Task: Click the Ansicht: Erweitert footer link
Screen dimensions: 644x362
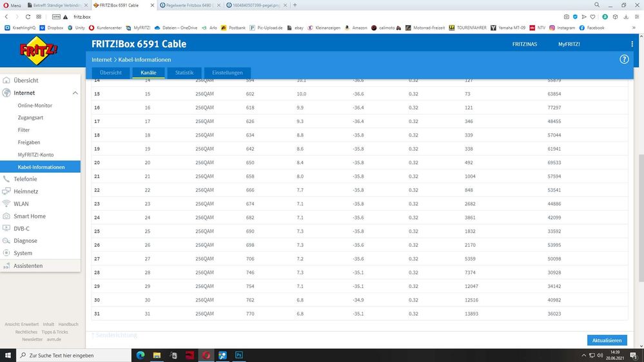Action: [x=22, y=324]
